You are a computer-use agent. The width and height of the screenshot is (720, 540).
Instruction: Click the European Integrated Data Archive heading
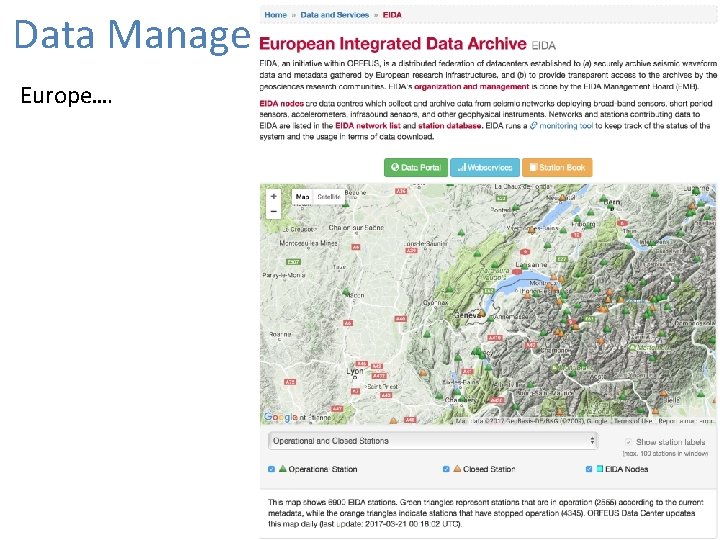point(393,44)
